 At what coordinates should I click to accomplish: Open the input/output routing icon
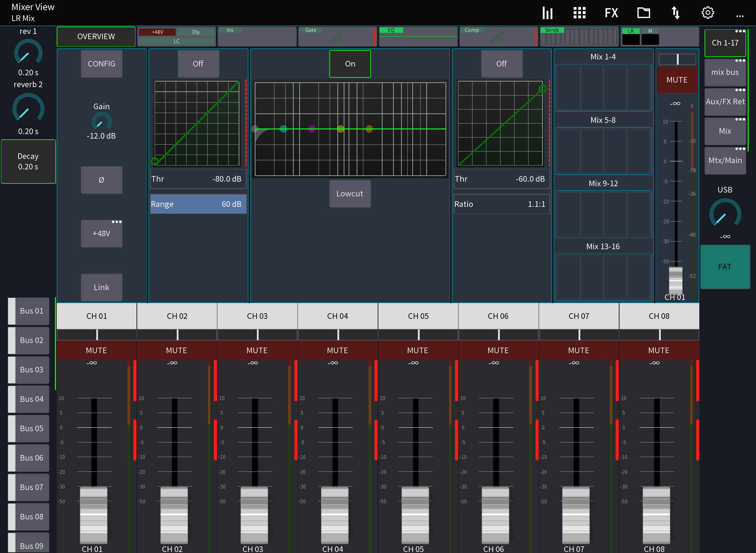coord(675,13)
